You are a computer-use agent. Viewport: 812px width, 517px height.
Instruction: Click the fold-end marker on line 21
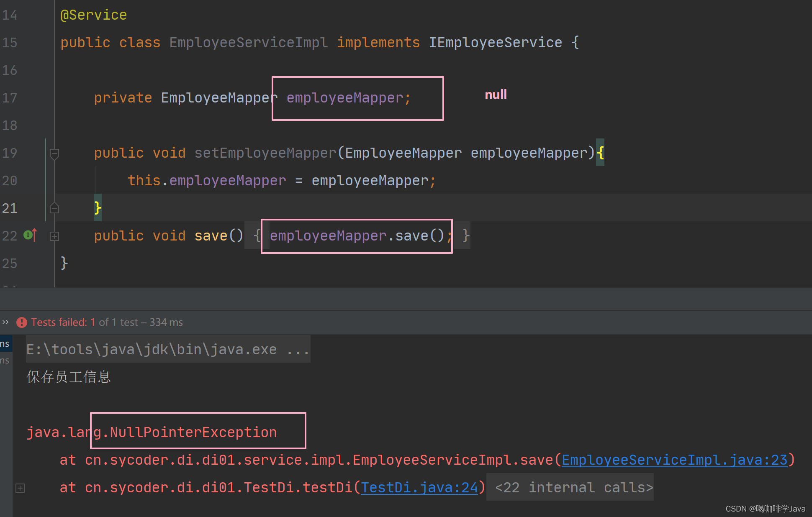click(54, 208)
